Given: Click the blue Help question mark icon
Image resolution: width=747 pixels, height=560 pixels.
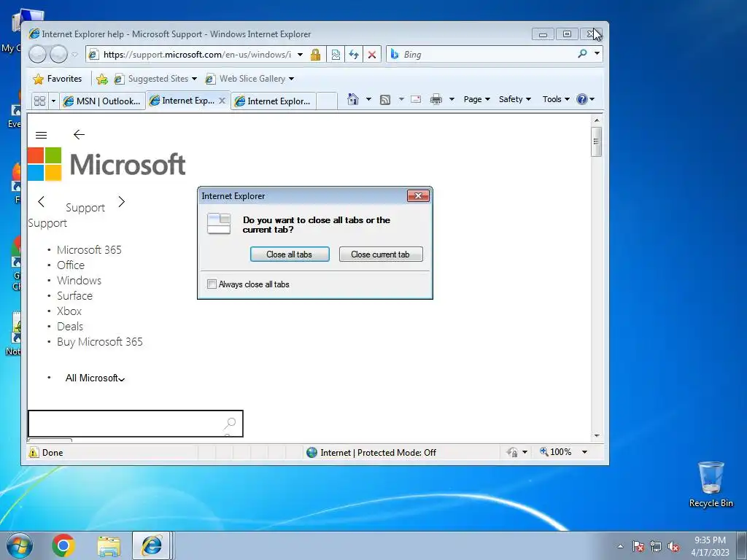Looking at the screenshot, I should pyautogui.click(x=581, y=99).
